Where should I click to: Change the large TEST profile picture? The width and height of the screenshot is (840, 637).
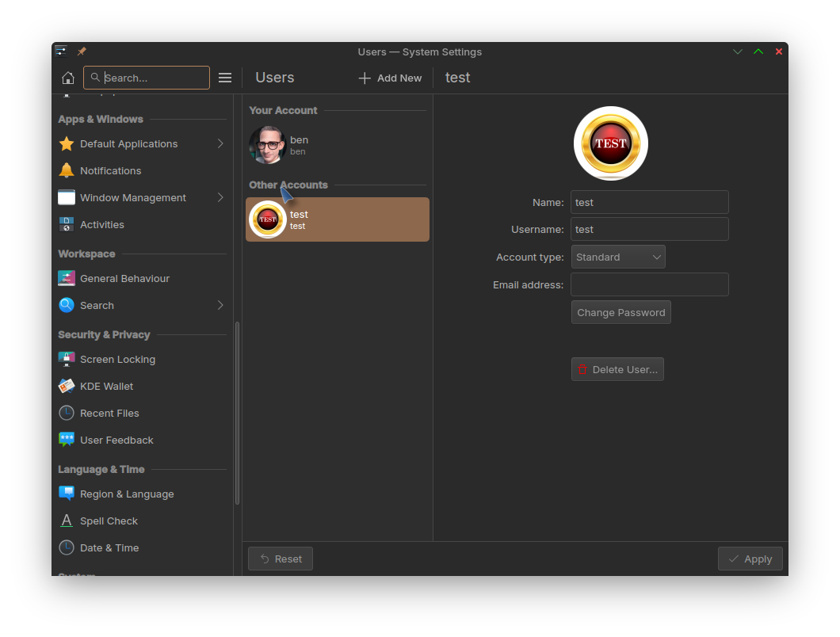611,143
